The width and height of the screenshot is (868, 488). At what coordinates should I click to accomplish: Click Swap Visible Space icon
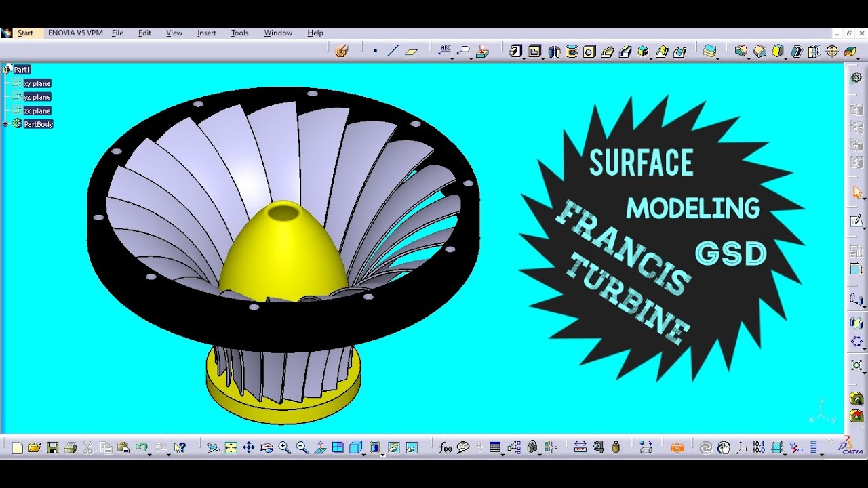pyautogui.click(x=412, y=447)
